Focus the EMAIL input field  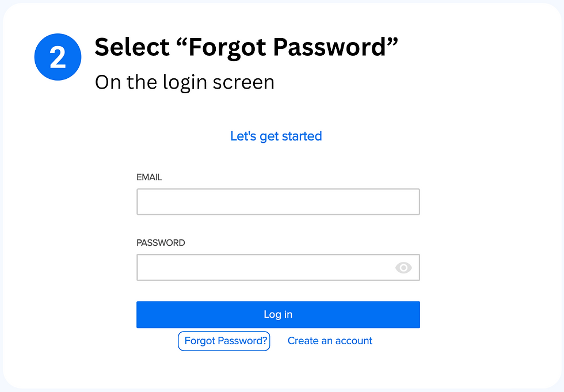click(x=278, y=201)
